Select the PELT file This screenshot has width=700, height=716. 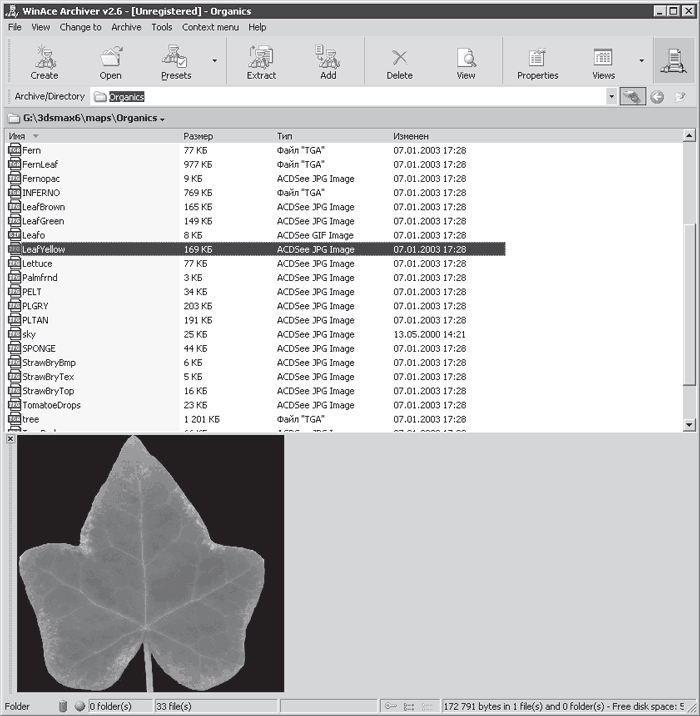click(x=257, y=292)
